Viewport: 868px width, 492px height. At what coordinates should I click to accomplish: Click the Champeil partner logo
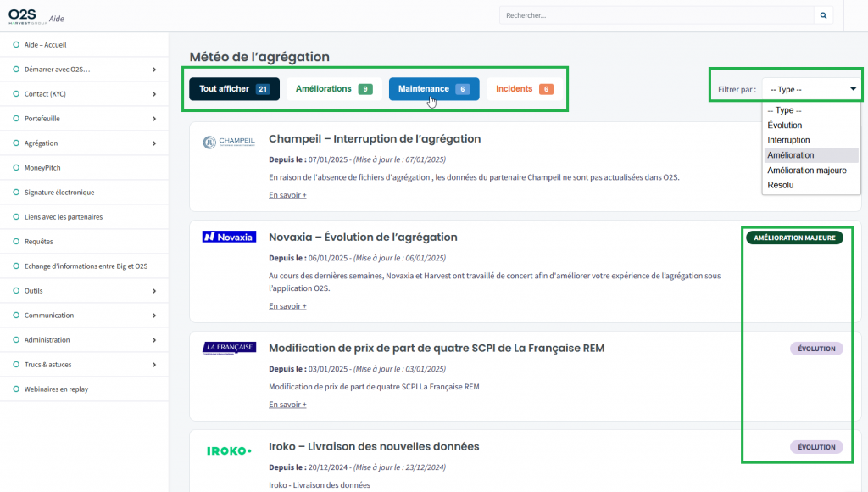(228, 143)
